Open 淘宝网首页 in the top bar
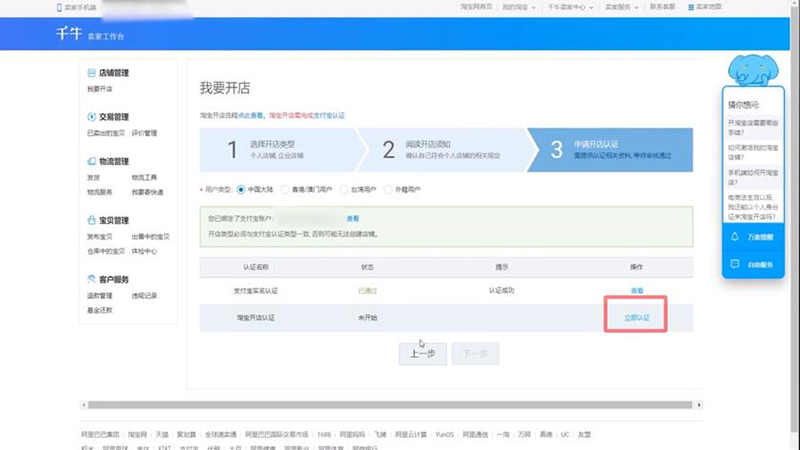Viewport: 800px width, 450px height. (x=476, y=7)
